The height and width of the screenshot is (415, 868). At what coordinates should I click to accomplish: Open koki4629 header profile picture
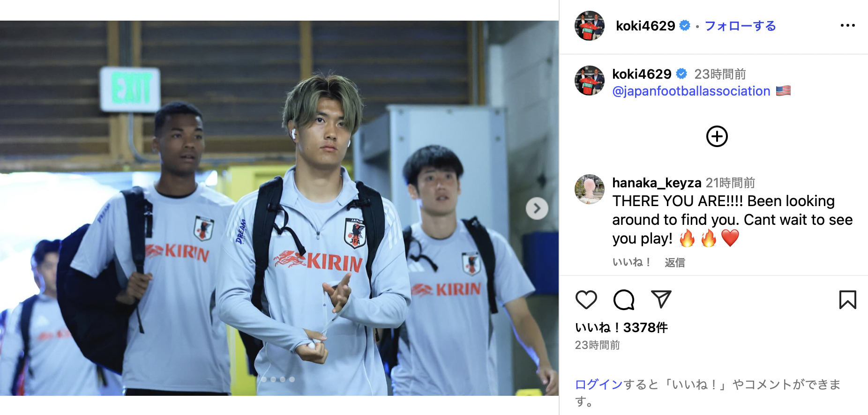coord(590,26)
